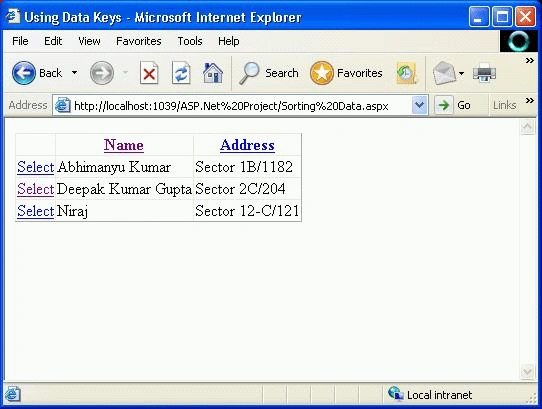Click inside the address URL field
Screen dimensions: 542x409
pyautogui.click(x=231, y=105)
